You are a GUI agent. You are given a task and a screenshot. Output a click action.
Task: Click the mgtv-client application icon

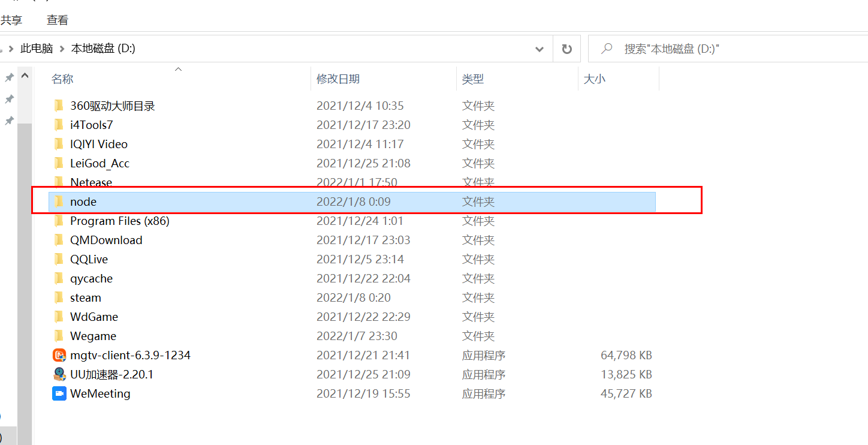click(59, 355)
